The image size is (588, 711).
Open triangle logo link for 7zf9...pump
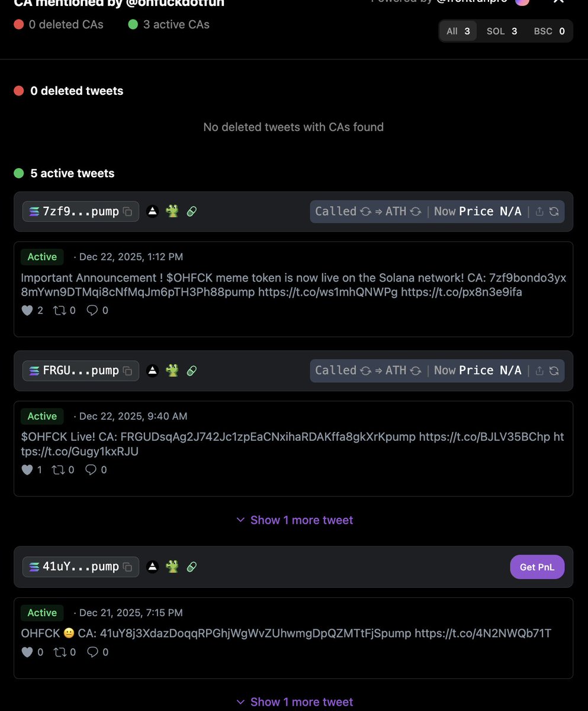click(x=153, y=212)
